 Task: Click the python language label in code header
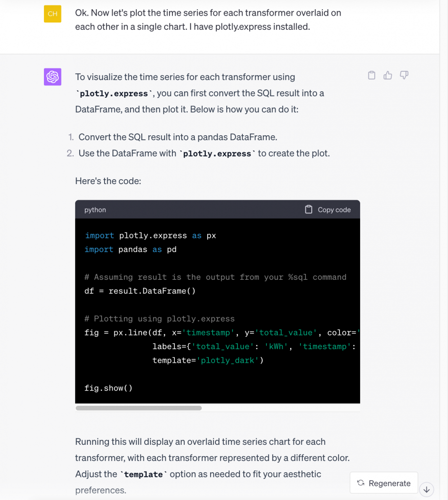[95, 210]
